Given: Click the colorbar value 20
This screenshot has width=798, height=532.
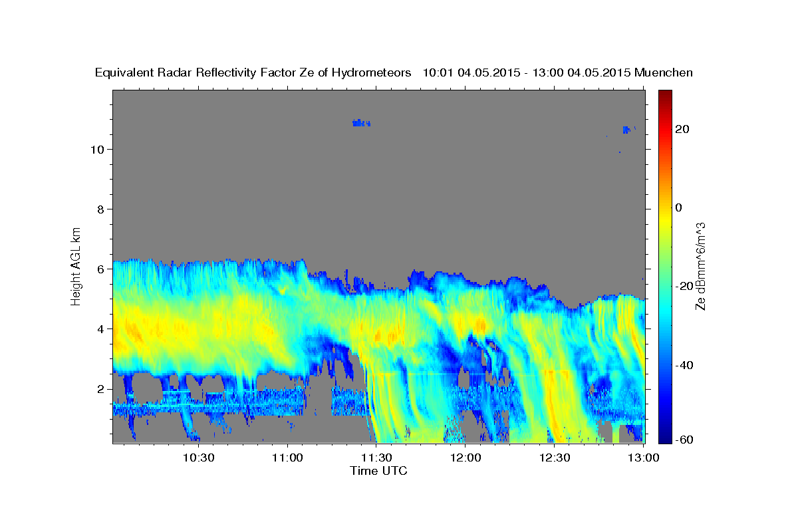Looking at the screenshot, I should [x=682, y=129].
